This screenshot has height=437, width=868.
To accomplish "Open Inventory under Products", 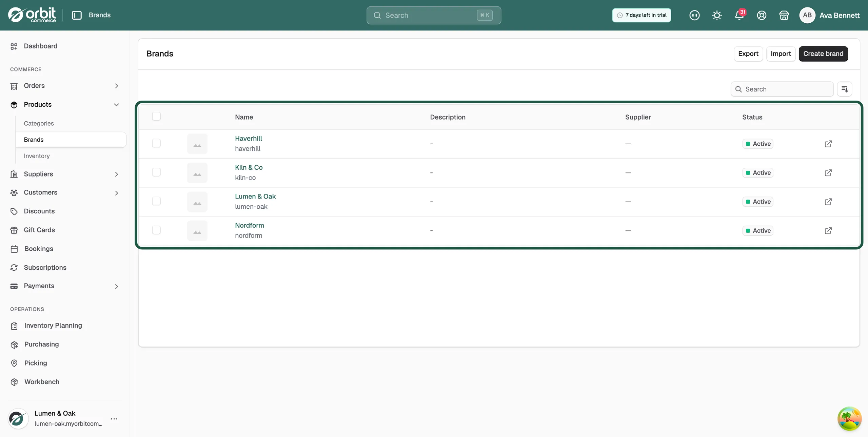I will [37, 156].
